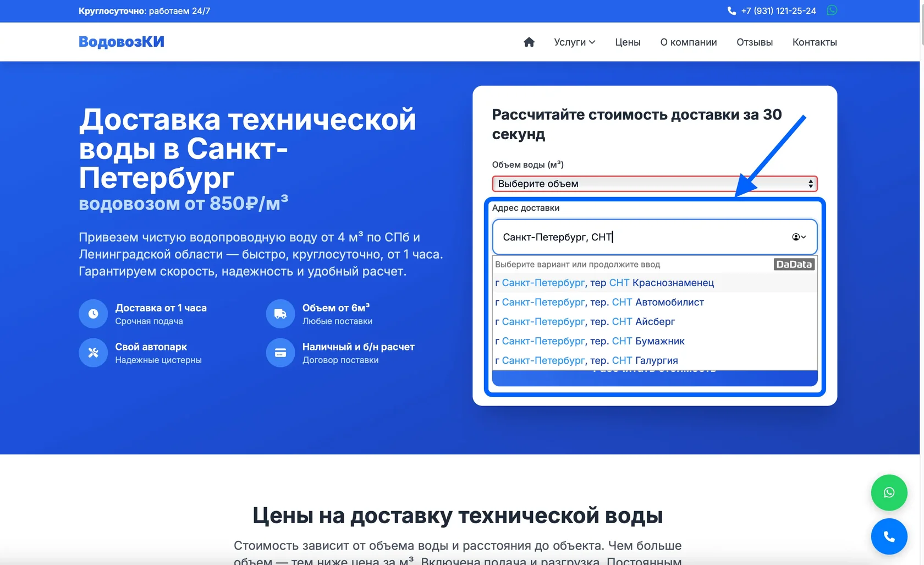Click the truck icon next to 'Объем от 6м³'
Screen dimensions: 924x565
(280, 314)
